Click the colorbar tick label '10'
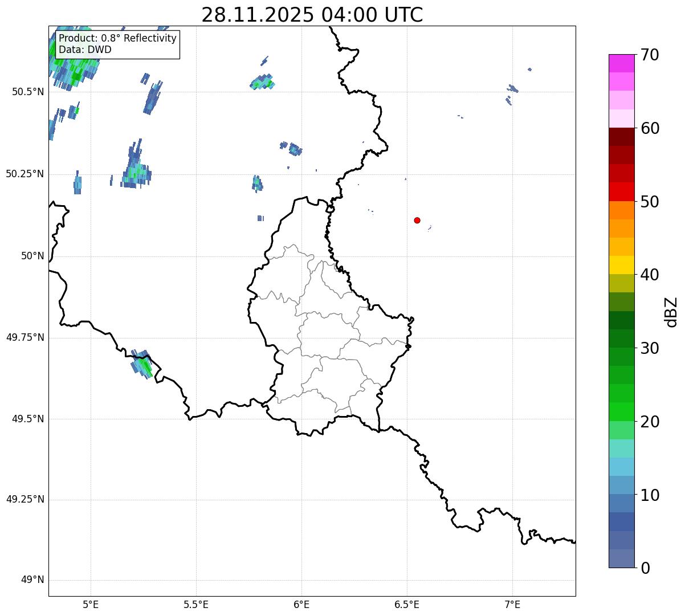Viewport: 685px width, 616px height. tap(650, 495)
